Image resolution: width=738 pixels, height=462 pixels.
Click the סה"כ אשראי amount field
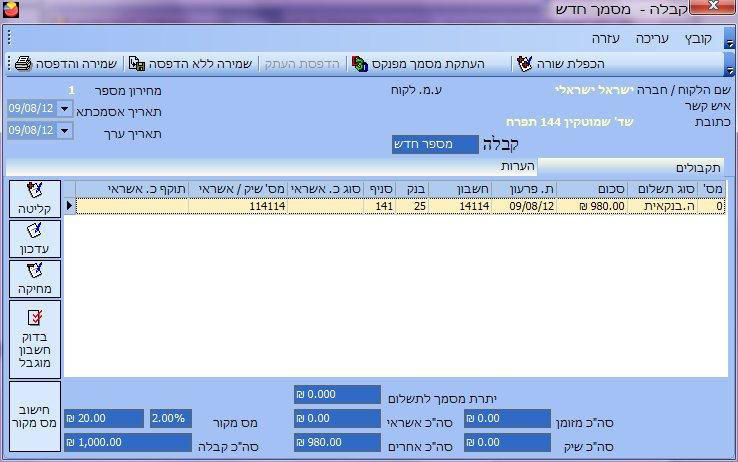[337, 418]
